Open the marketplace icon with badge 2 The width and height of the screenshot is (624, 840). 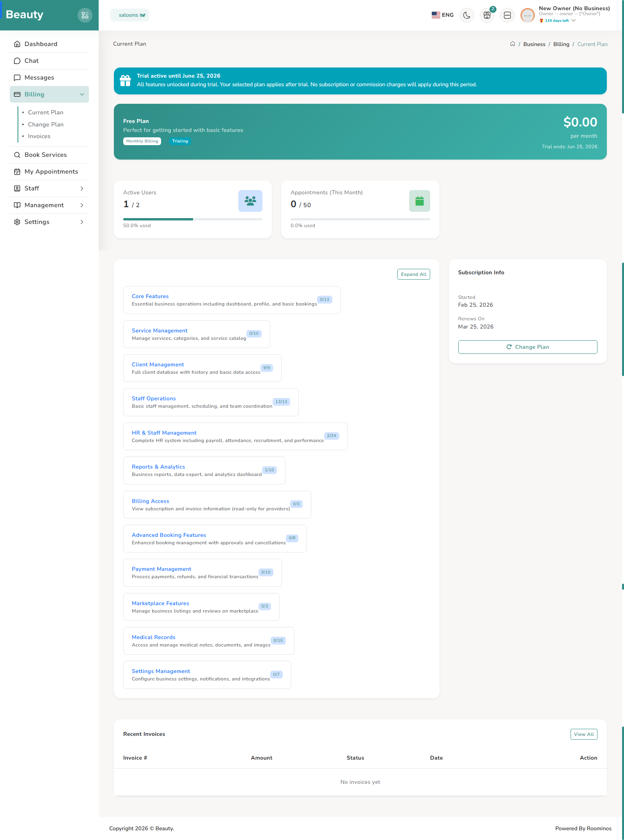pos(487,16)
